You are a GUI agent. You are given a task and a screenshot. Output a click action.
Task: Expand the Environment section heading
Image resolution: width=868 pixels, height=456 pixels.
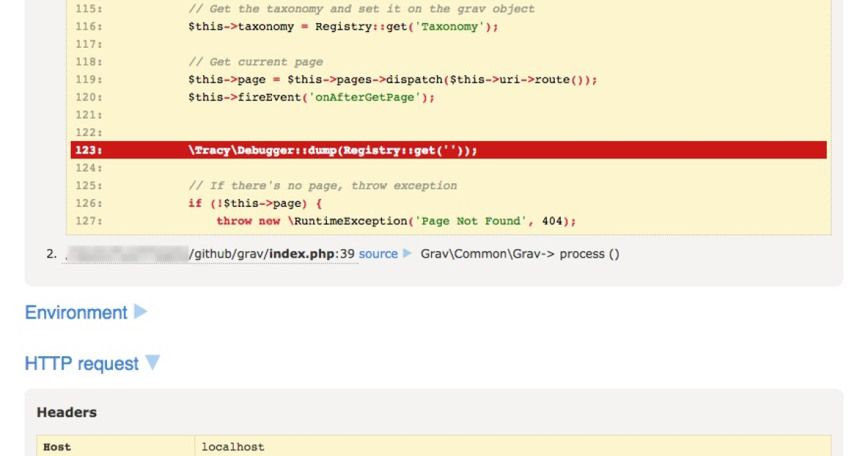76,313
